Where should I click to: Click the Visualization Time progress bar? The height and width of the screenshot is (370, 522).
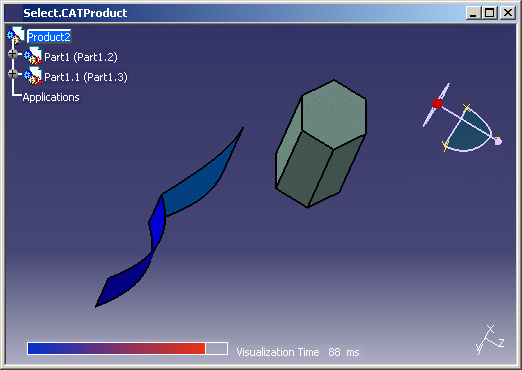[127, 348]
